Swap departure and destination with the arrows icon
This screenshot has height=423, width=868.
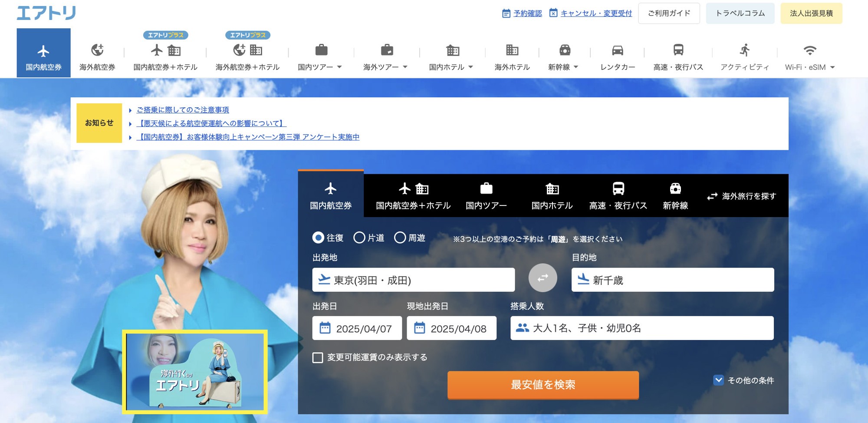pyautogui.click(x=542, y=278)
